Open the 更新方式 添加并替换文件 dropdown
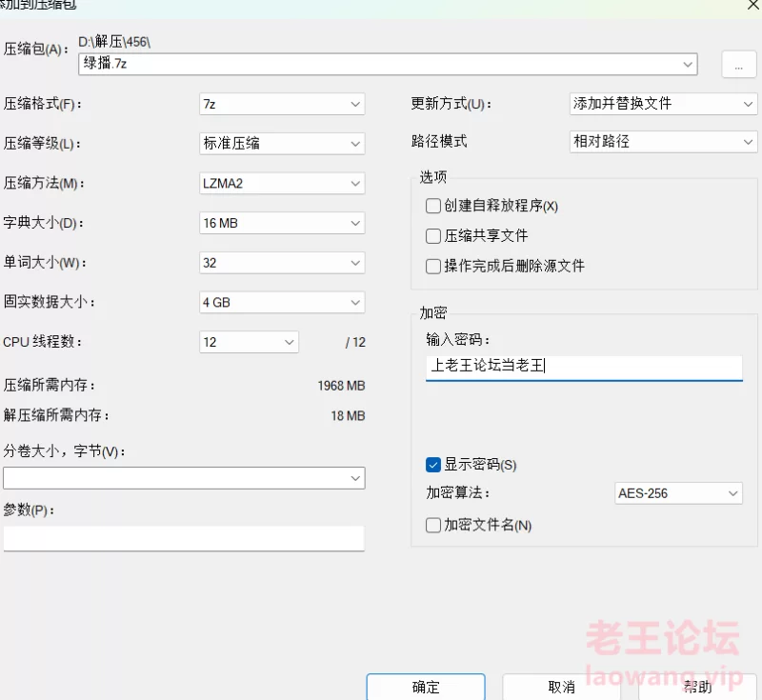Image resolution: width=762 pixels, height=700 pixels. coord(663,104)
